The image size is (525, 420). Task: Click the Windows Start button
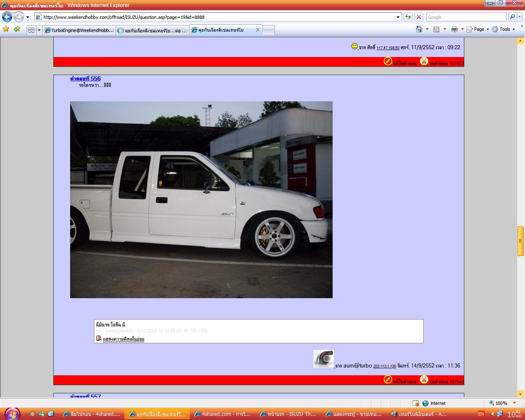pos(12,413)
